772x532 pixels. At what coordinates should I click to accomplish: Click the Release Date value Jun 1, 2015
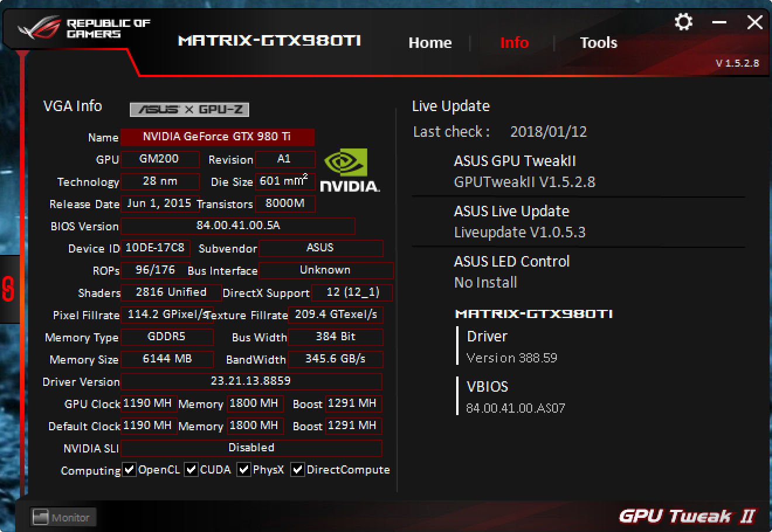159,203
